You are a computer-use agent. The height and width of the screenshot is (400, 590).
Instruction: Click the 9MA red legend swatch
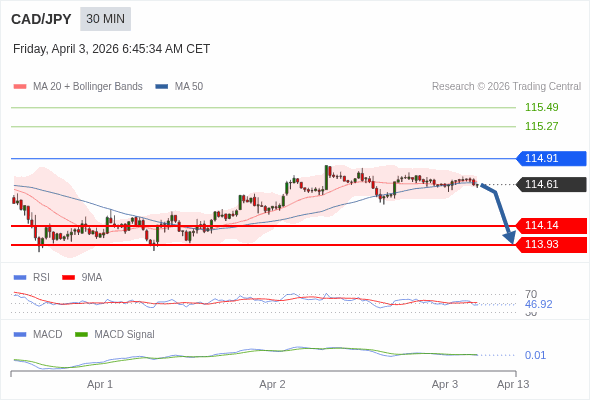pyautogui.click(x=68, y=278)
